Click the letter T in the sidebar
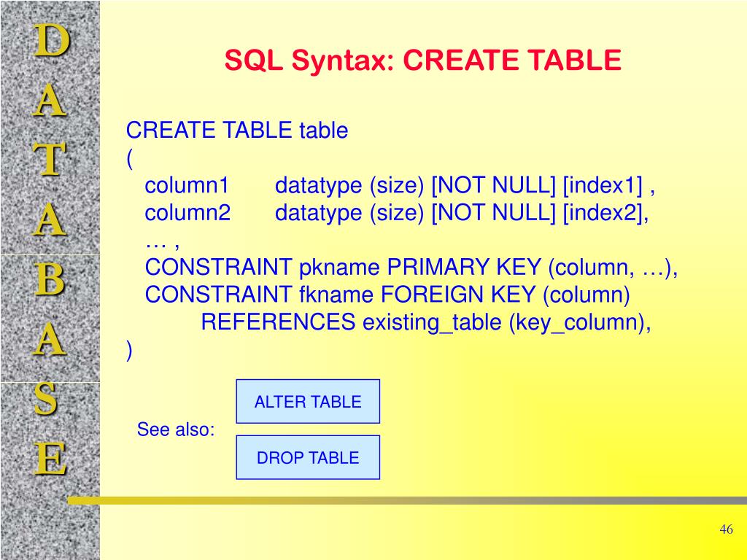The height and width of the screenshot is (560, 747). 50,160
